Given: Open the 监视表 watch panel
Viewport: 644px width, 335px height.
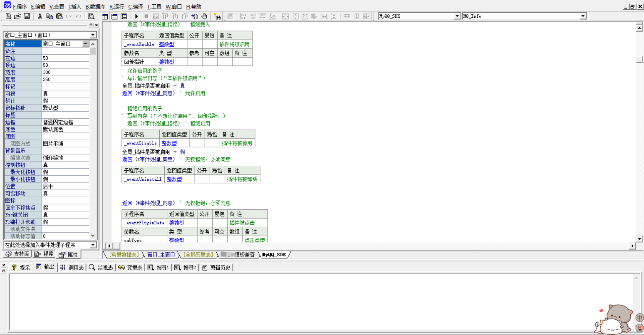Looking at the screenshot, I should pos(101,268).
